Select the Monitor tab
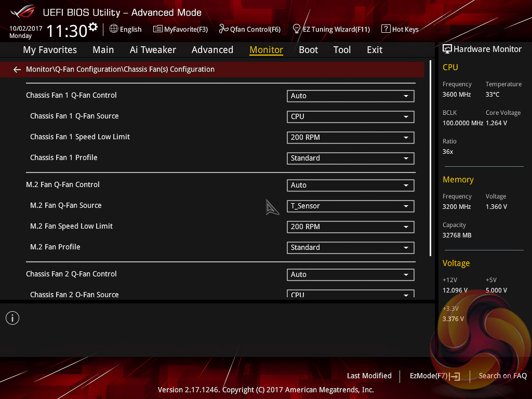Image resolution: width=532 pixels, height=399 pixels. (267, 50)
